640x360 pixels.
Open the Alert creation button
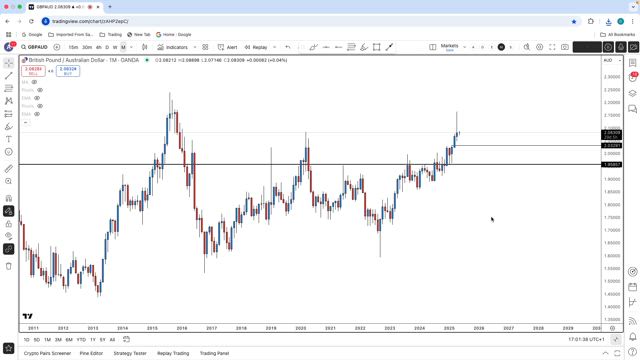pyautogui.click(x=227, y=47)
